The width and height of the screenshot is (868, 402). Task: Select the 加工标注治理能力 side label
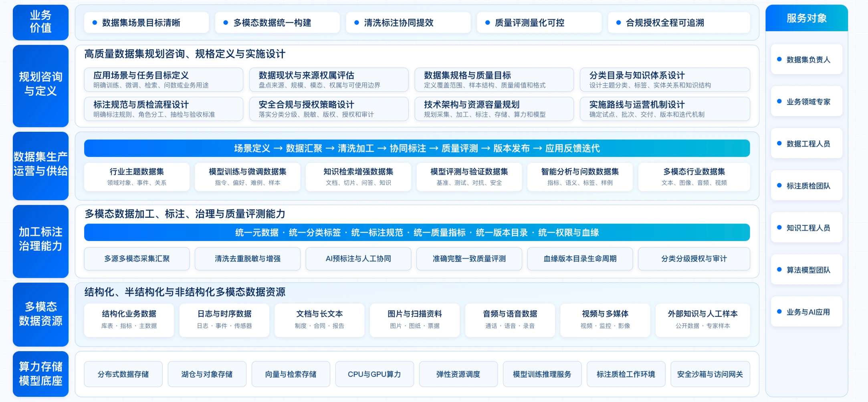tap(40, 241)
